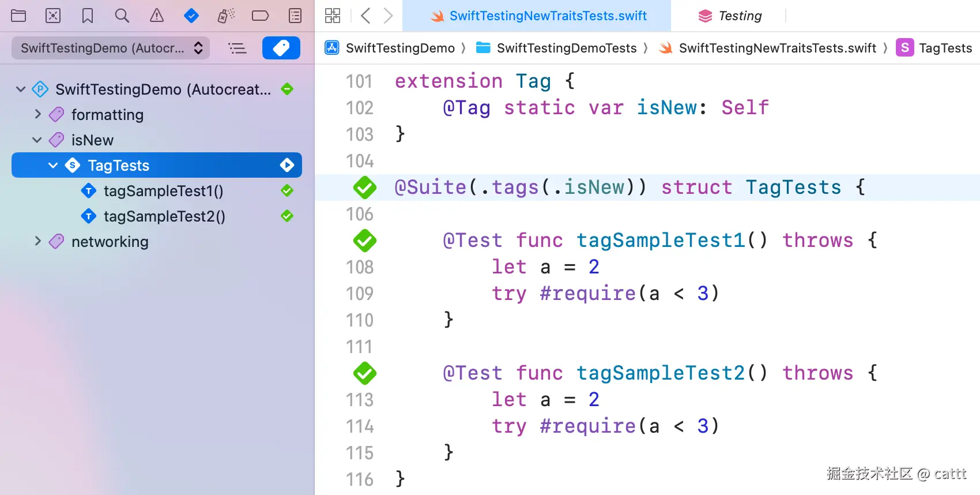Click '#require' on line 114

pyautogui.click(x=588, y=426)
